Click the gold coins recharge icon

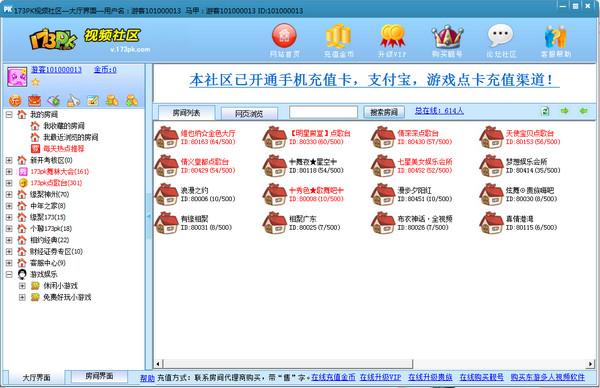pyautogui.click(x=338, y=36)
